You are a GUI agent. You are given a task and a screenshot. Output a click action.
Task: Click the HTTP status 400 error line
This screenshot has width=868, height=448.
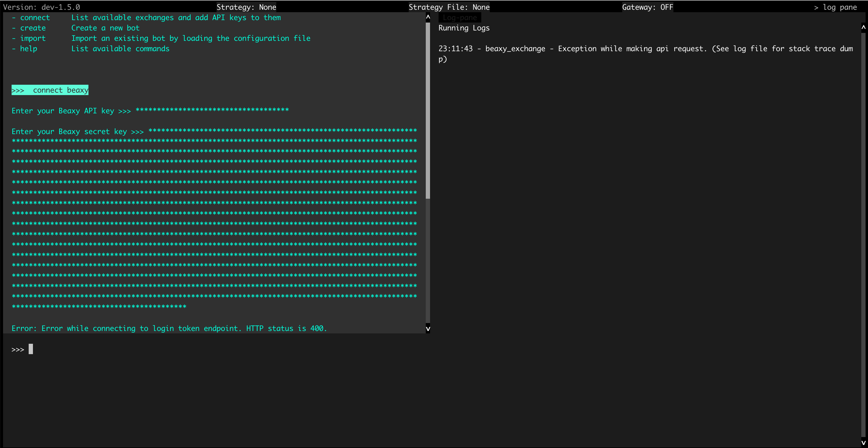coord(169,329)
